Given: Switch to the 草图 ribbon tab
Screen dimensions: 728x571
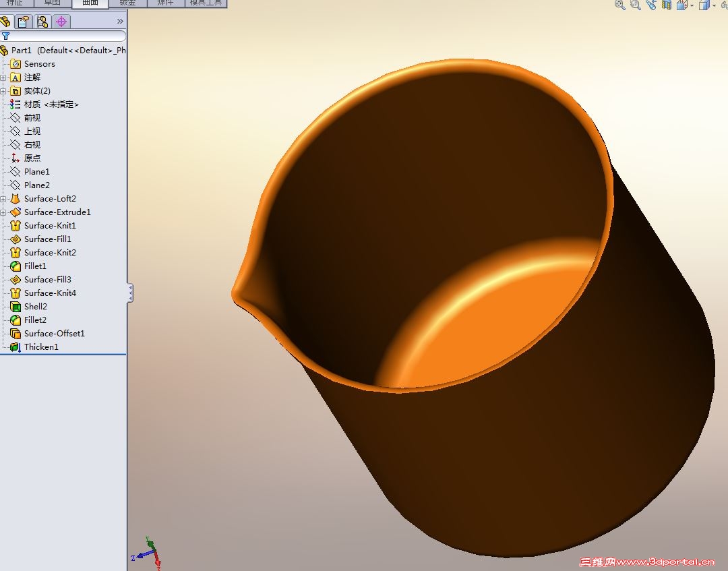Looking at the screenshot, I should pos(53,3).
